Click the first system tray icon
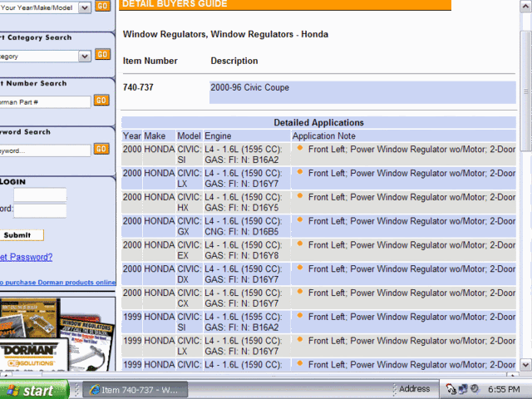Viewport: 532px width, 399px height. pos(451,389)
